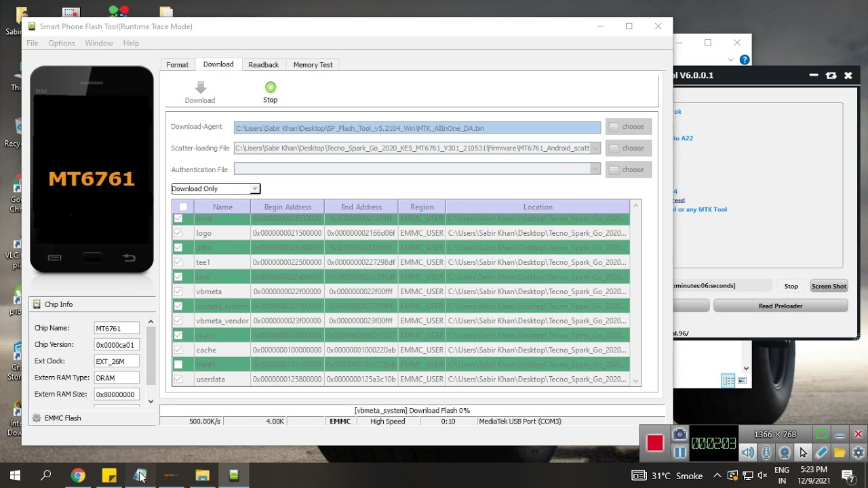Viewport: 868px width, 488px height.
Task: Click the muted volume tray icon
Action: 762,475
